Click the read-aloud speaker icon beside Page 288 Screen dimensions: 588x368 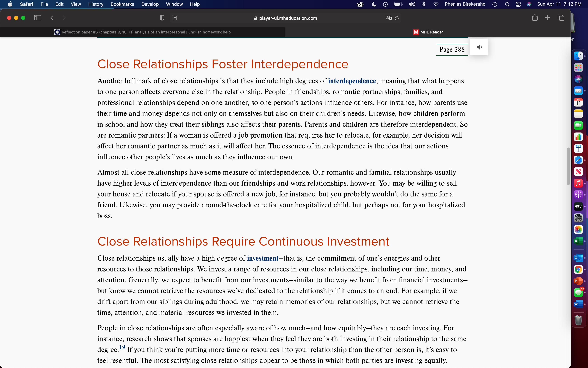479,47
